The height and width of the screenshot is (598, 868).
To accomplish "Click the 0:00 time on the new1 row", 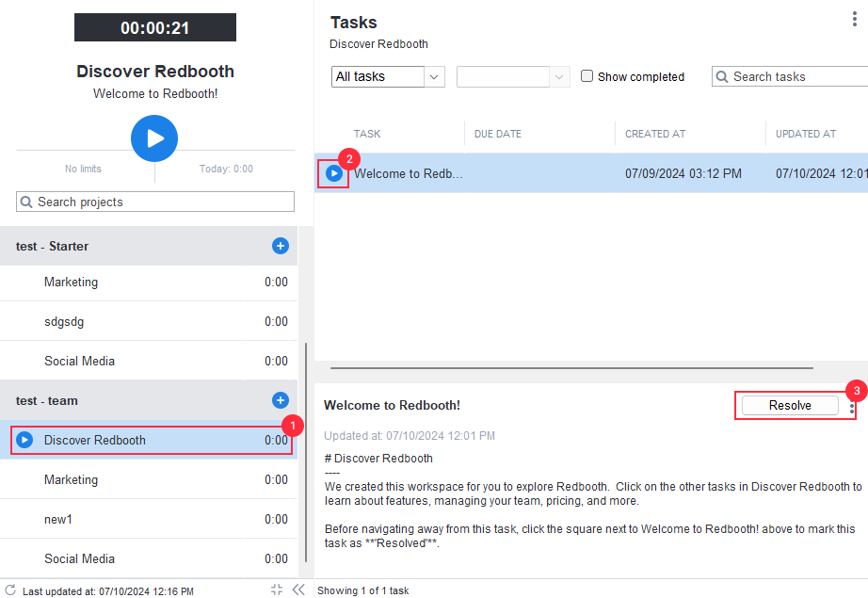I will pyautogui.click(x=276, y=520).
